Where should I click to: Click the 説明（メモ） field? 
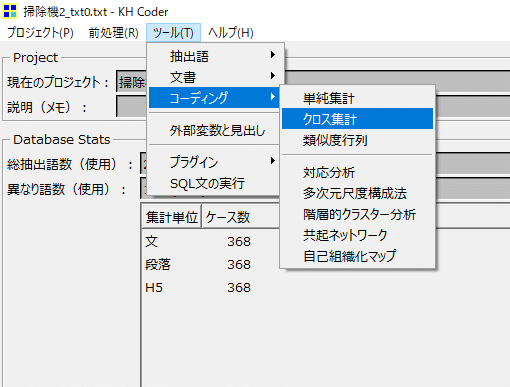pyautogui.click(x=313, y=106)
